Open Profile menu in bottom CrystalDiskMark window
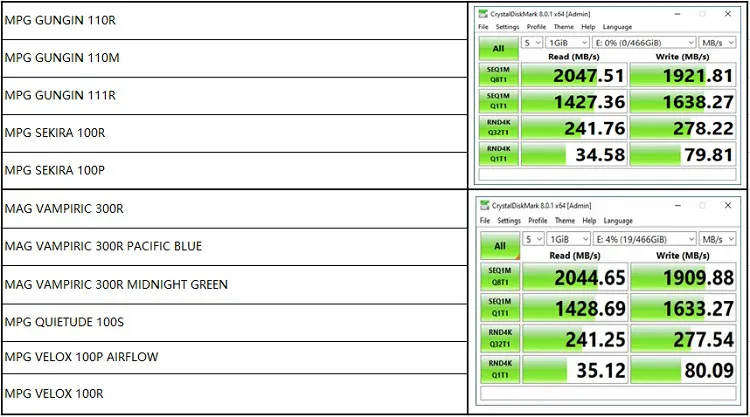 coord(538,220)
